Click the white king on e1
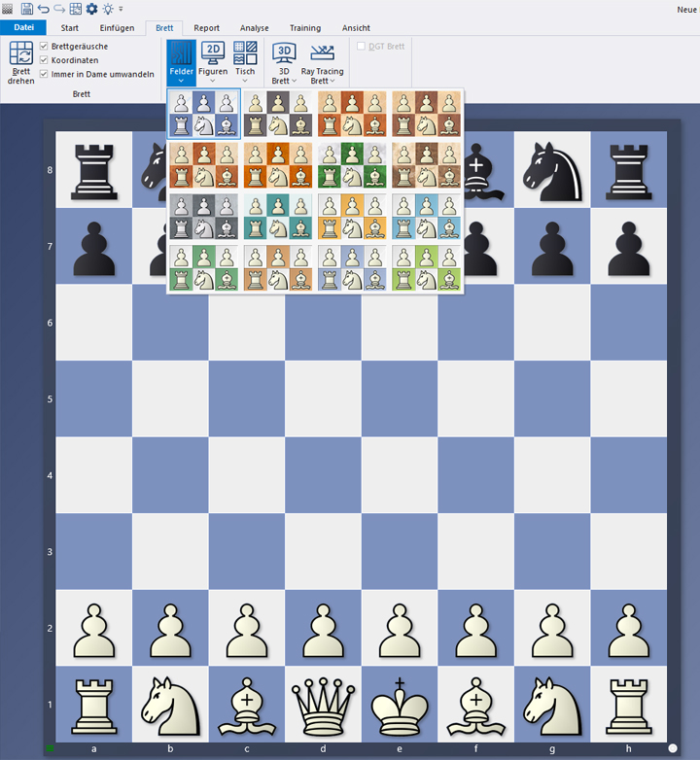700x760 pixels. 399,703
